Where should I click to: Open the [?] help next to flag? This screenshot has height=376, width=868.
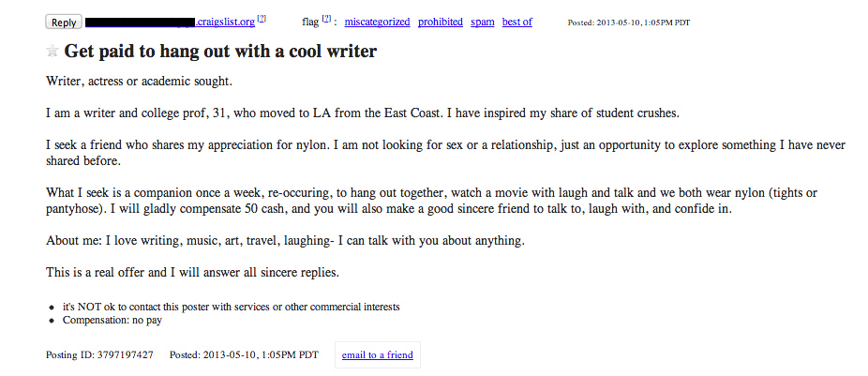point(326,19)
